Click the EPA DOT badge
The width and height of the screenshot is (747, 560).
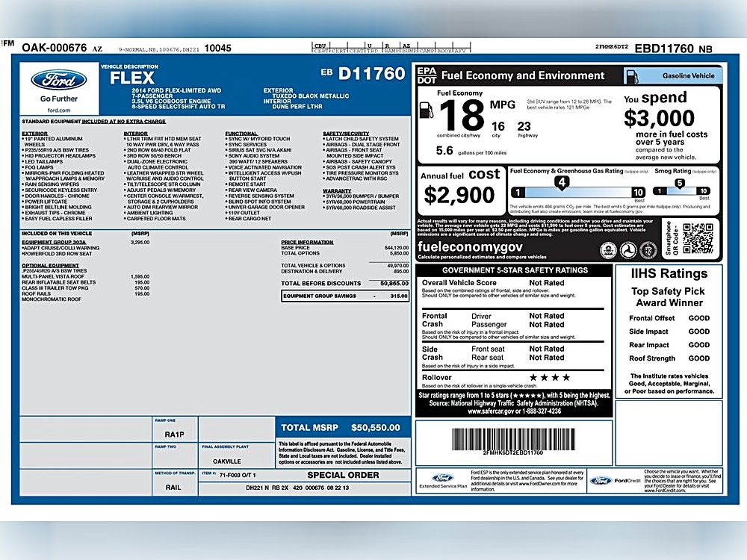tap(427, 75)
